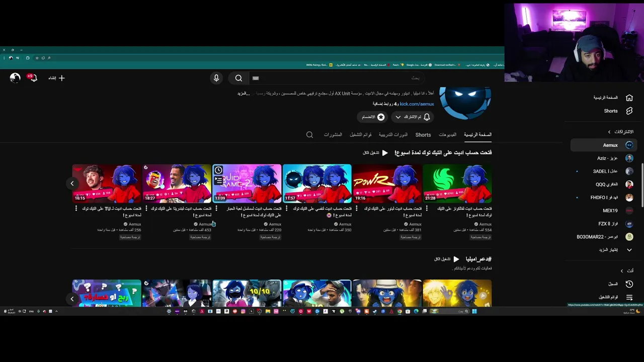Open the 11:57 video thumbnail
644x362 pixels.
[317, 184]
